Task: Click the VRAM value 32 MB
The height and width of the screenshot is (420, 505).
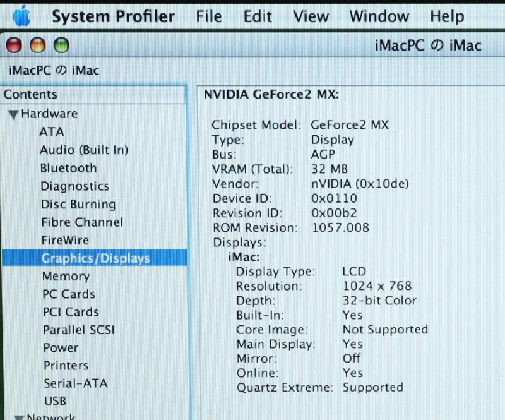Action: coord(330,169)
